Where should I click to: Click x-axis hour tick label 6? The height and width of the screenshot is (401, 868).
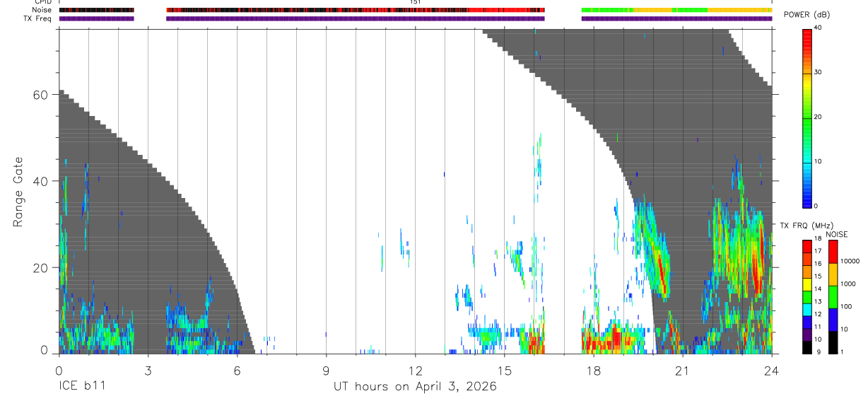pyautogui.click(x=237, y=371)
